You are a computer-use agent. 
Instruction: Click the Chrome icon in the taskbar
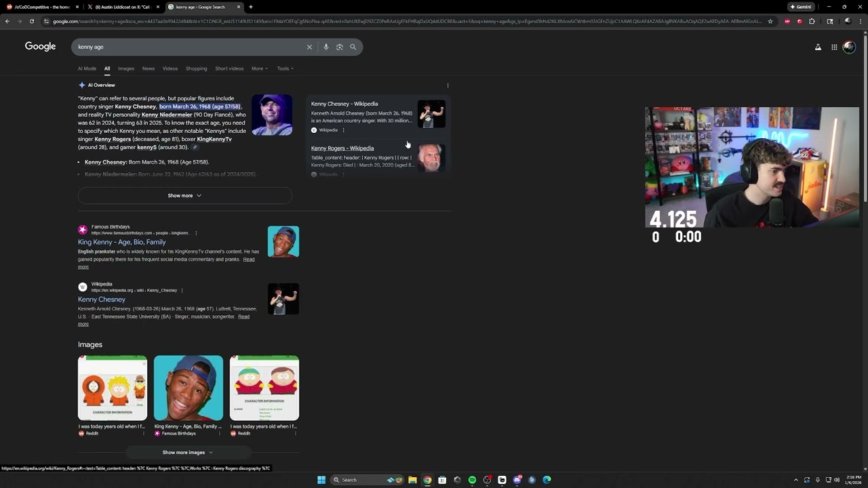[427, 480]
